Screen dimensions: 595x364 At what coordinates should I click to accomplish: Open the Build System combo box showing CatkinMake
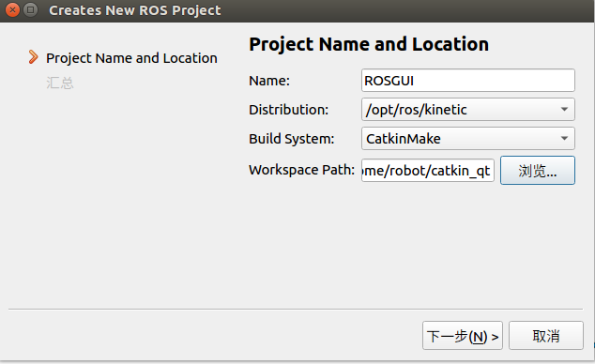[468, 139]
